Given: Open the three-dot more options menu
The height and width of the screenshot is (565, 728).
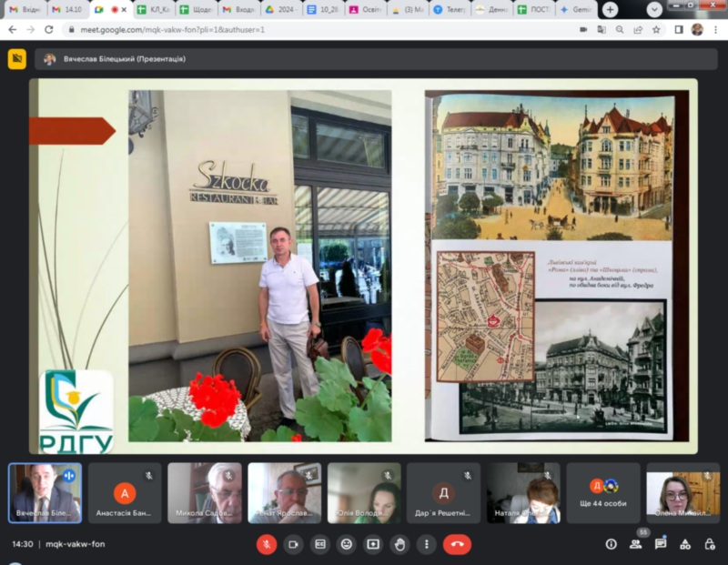Looking at the screenshot, I should pos(425,544).
